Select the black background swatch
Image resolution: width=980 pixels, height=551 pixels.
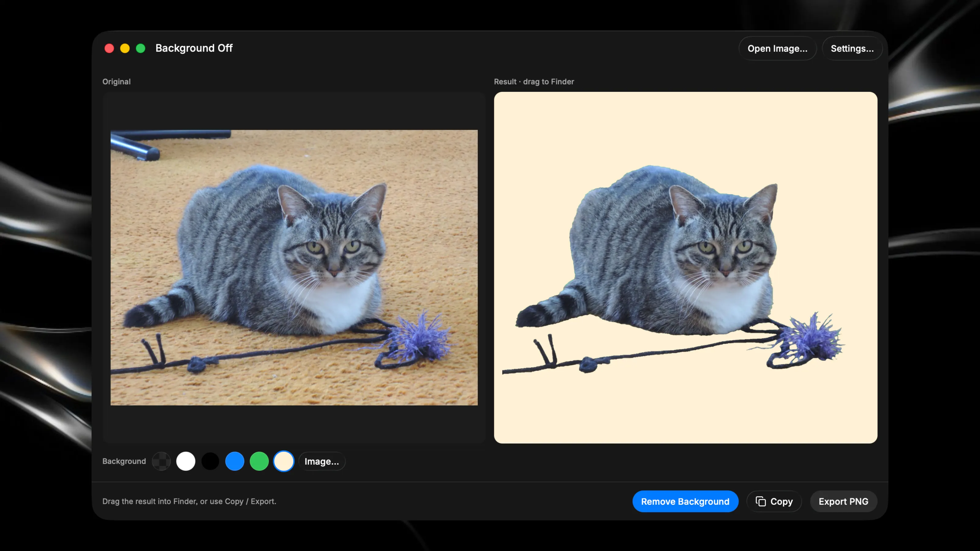pyautogui.click(x=210, y=461)
